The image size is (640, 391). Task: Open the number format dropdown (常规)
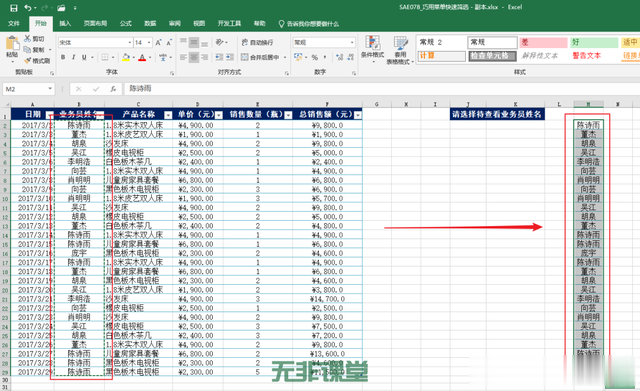tap(352, 42)
